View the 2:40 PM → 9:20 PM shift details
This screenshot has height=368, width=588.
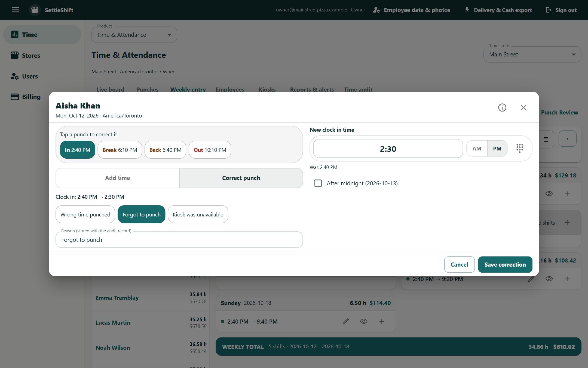click(549, 279)
